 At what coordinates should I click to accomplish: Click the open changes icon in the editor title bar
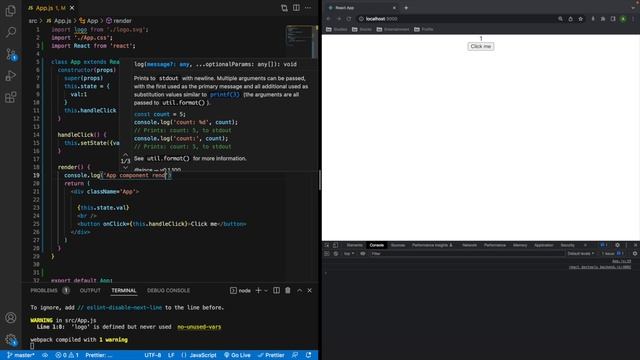point(284,8)
